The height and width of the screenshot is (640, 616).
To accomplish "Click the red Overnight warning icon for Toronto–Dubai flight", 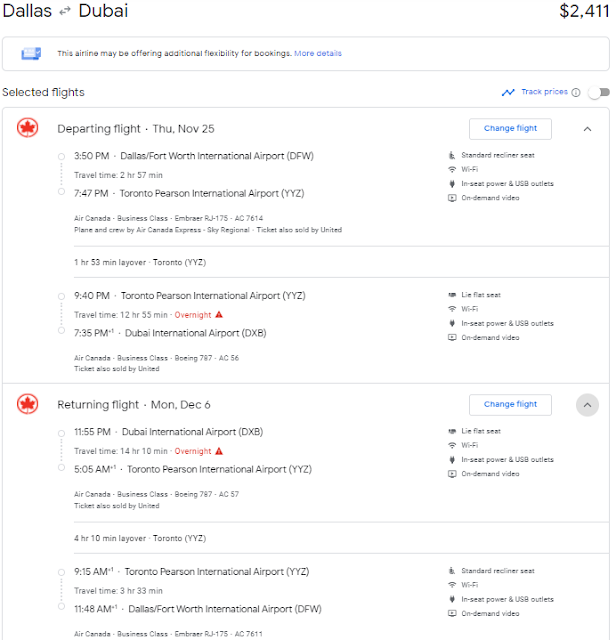I will pyautogui.click(x=219, y=315).
